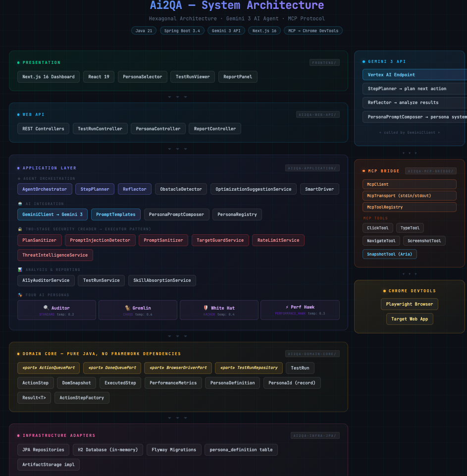Click the «port» ActionQueuePort chip

(49, 368)
